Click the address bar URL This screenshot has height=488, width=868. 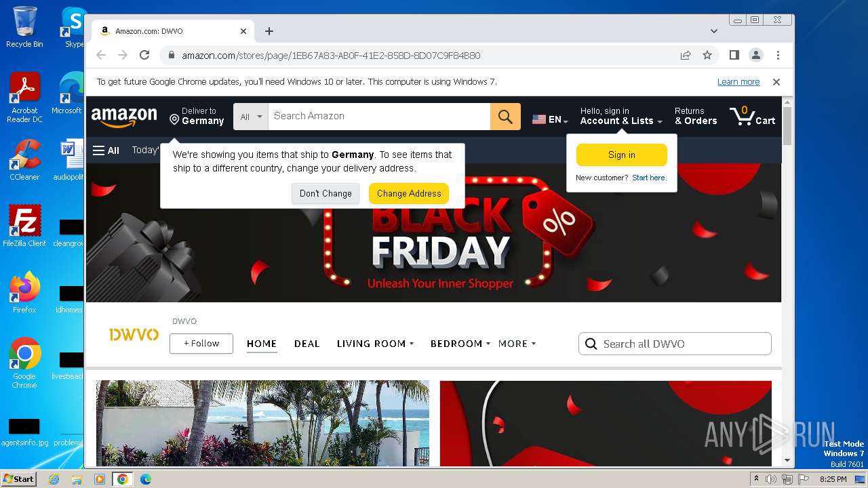click(331, 56)
